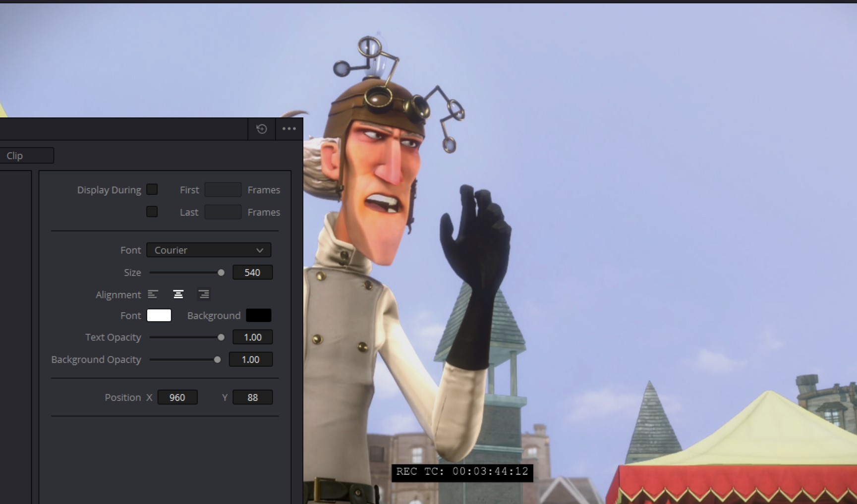Screen dimensions: 857x504
Task: Click the Last frames input field
Action: (223, 212)
